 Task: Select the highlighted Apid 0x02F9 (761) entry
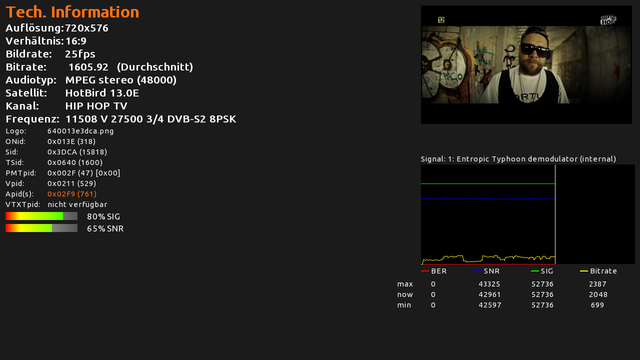[72, 194]
